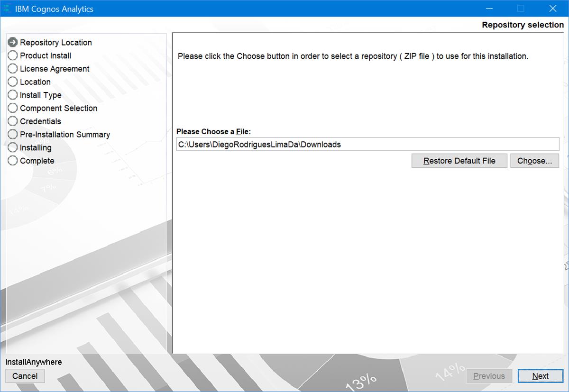The width and height of the screenshot is (569, 392).
Task: Click the Next button
Action: [x=540, y=376]
